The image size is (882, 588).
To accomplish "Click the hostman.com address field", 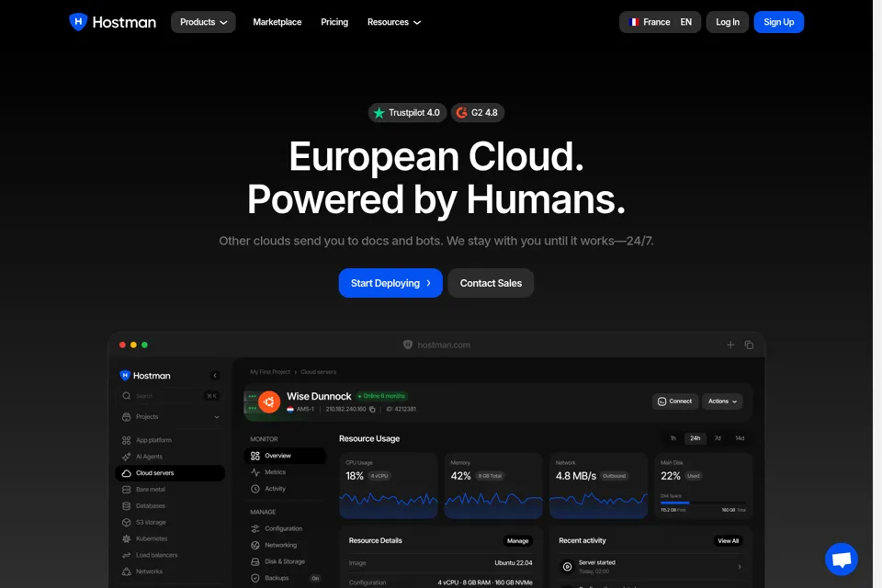I will coord(436,345).
